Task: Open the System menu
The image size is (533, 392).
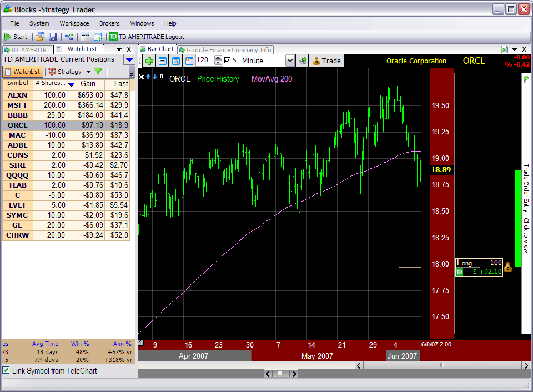Action: click(39, 23)
